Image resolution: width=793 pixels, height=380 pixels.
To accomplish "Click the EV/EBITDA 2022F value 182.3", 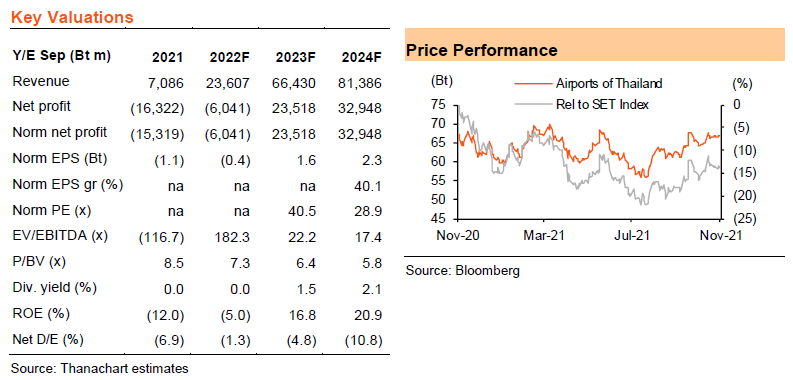I will pos(233,237).
